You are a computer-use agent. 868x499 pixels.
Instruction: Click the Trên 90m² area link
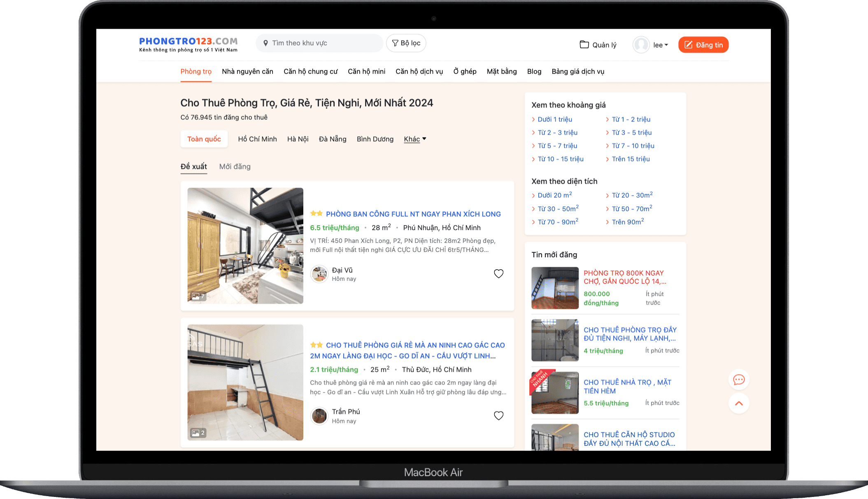coord(627,222)
